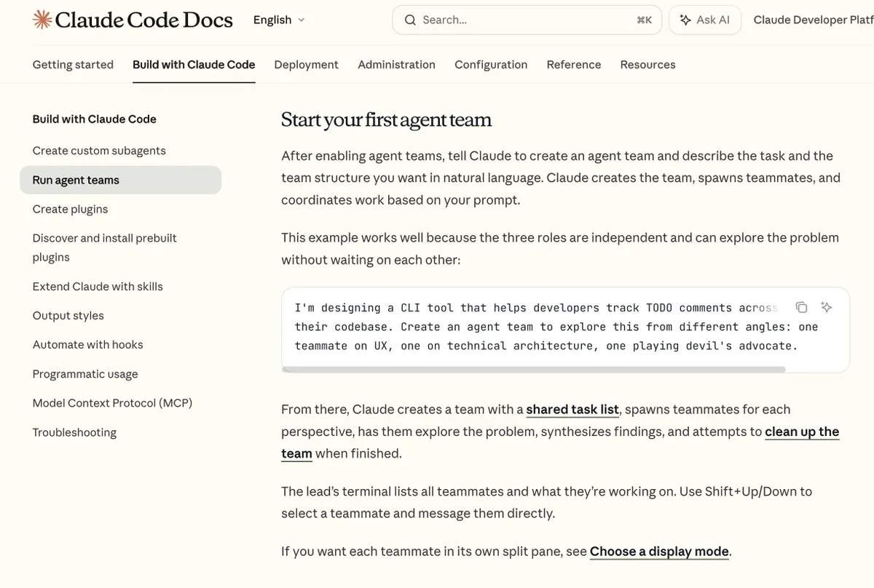Click the Claude Code Docs title

point(143,20)
